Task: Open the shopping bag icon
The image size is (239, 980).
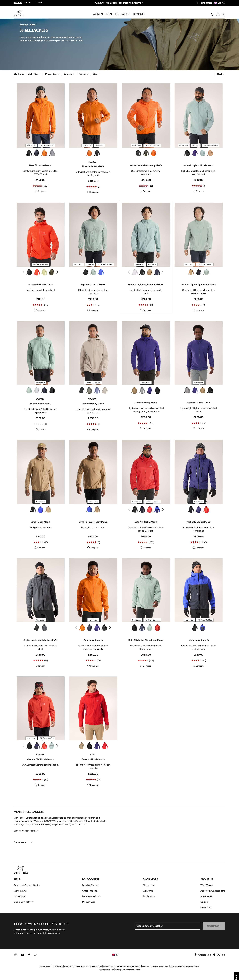Action: pos(223,14)
